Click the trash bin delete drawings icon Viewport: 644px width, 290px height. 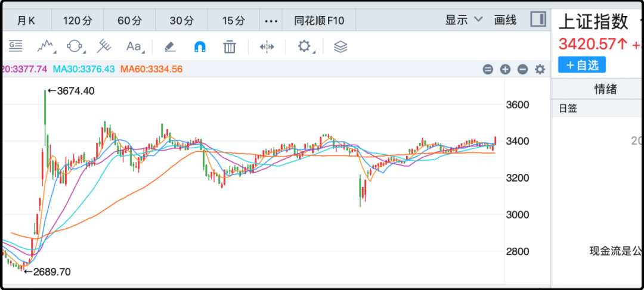click(x=230, y=46)
